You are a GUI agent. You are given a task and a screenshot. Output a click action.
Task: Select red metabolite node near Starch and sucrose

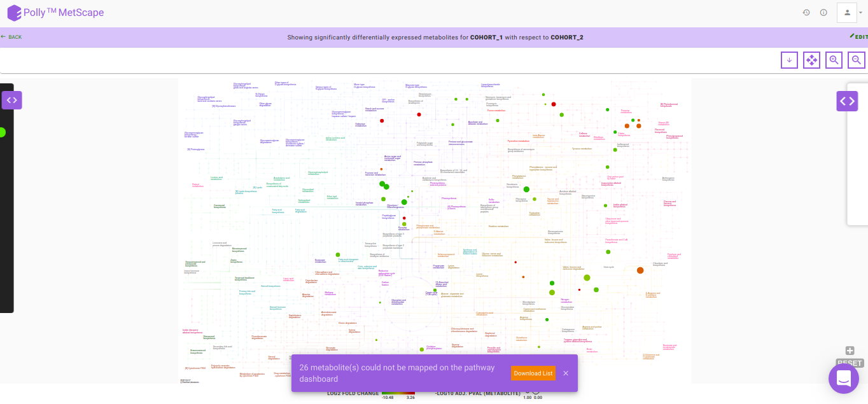382,121
